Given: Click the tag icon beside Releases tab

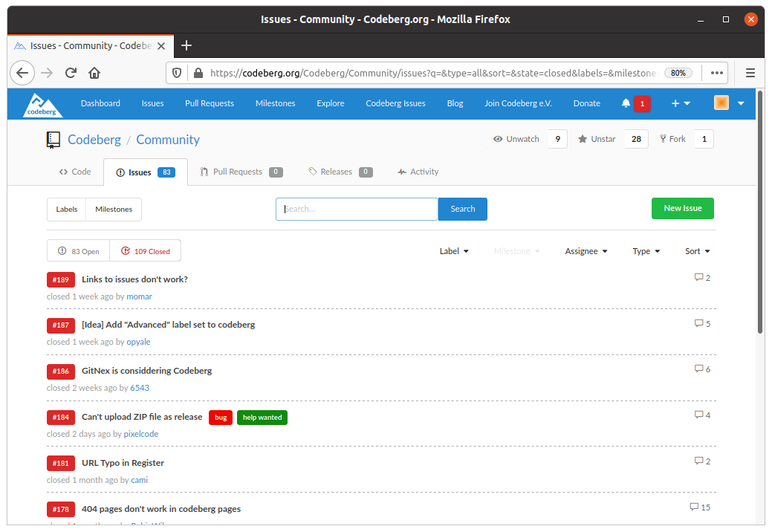Looking at the screenshot, I should [x=313, y=172].
